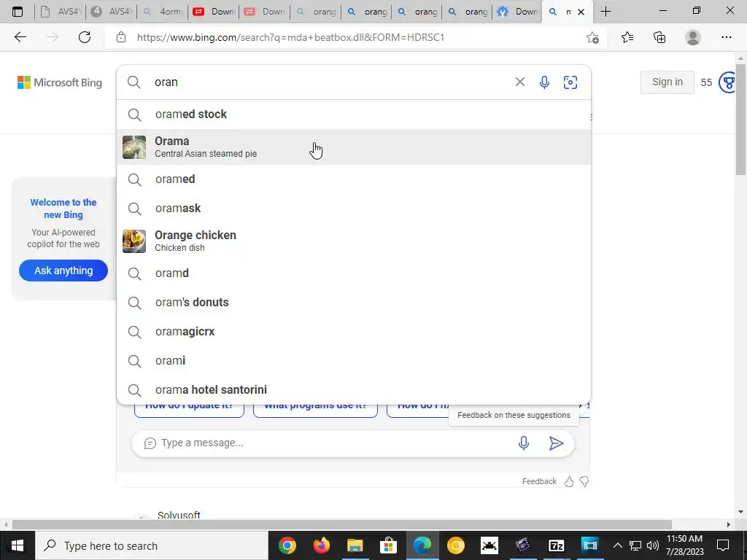Click the browser address bar URL
Screen dimensions: 747x560
coord(290,37)
